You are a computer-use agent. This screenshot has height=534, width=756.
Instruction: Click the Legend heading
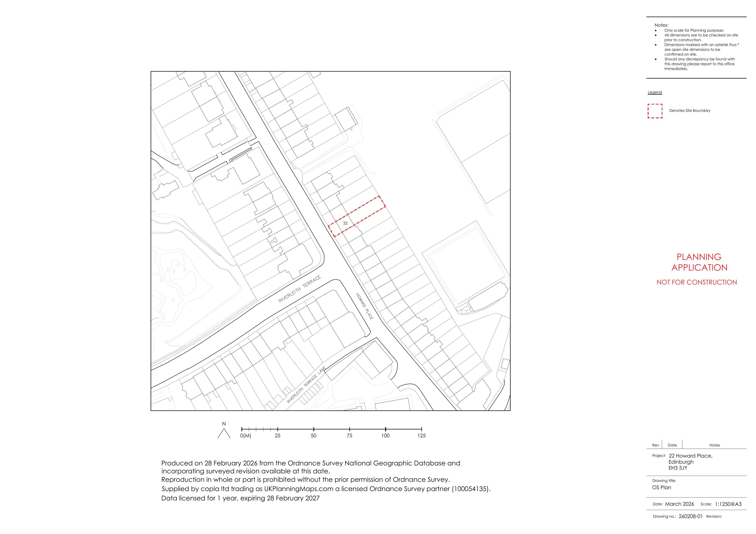(655, 92)
